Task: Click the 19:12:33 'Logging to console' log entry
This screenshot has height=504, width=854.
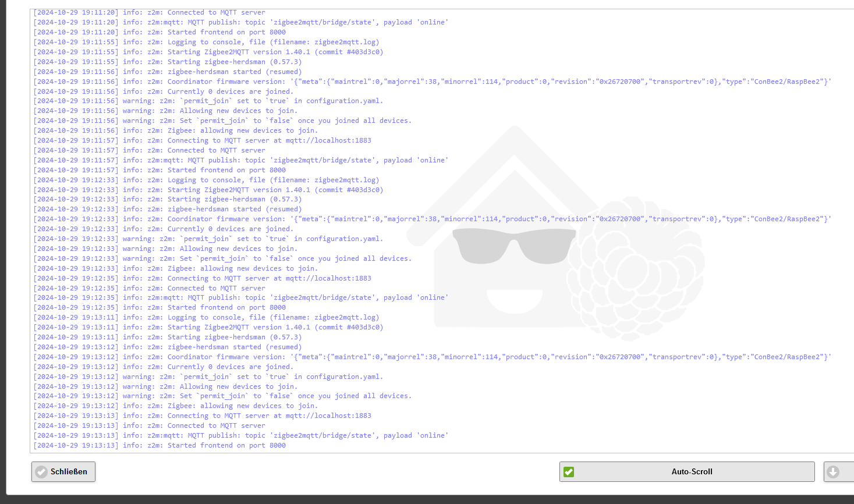Action: point(206,180)
